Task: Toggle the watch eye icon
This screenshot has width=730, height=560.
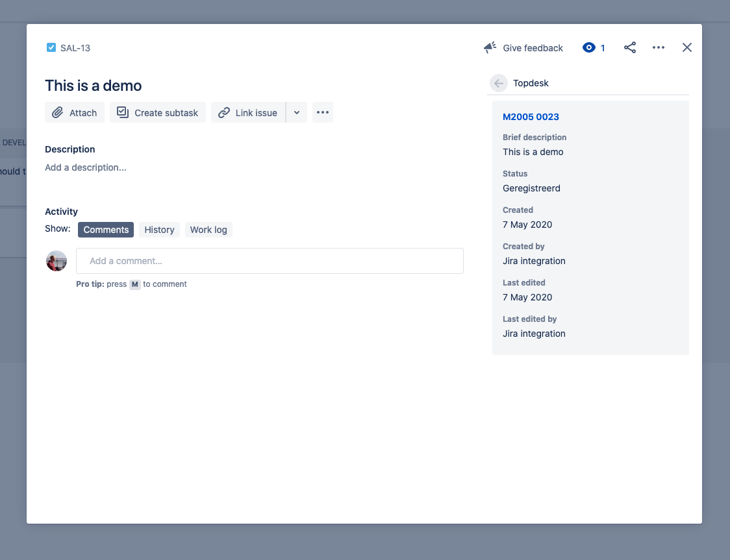Action: 589,47
